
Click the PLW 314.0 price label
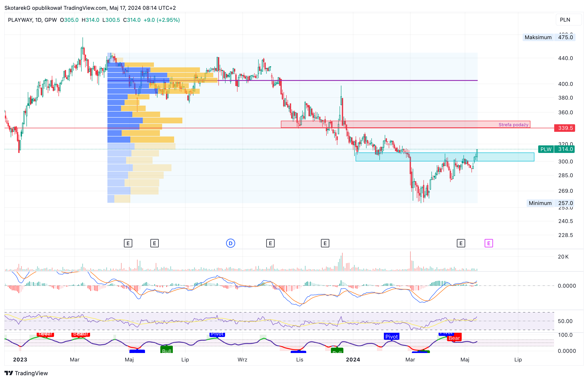[x=556, y=149]
